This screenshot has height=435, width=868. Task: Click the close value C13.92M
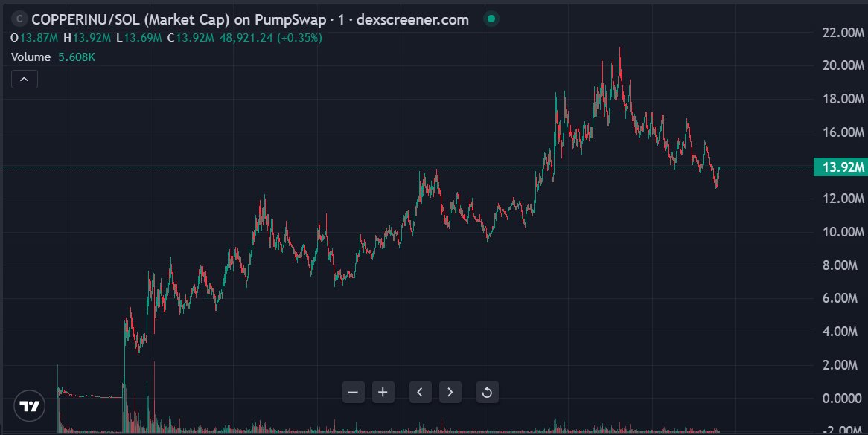coord(191,38)
